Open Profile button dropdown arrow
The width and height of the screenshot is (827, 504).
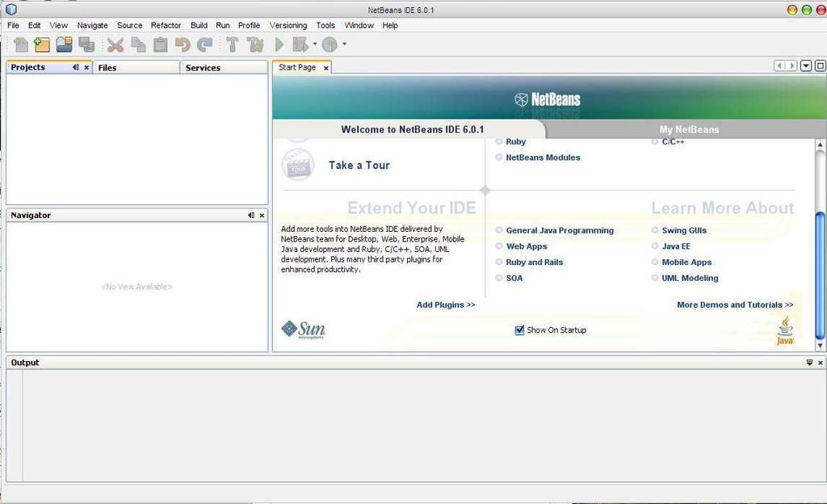click(344, 44)
